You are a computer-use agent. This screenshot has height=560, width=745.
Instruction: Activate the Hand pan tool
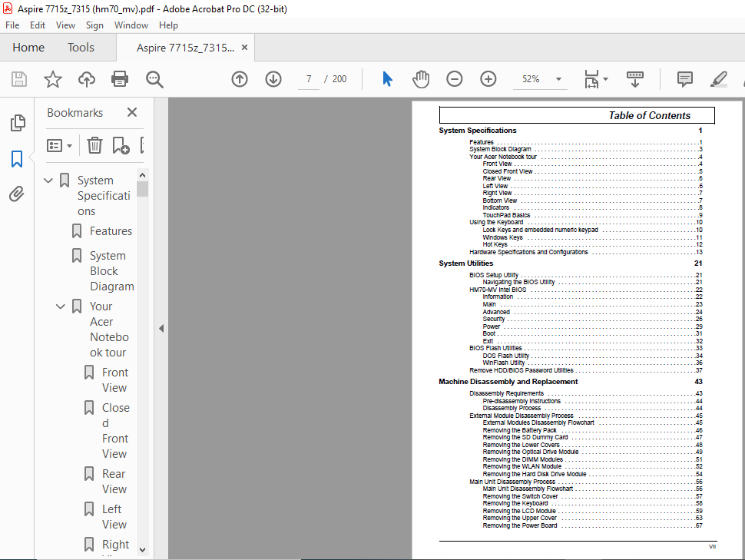(421, 79)
